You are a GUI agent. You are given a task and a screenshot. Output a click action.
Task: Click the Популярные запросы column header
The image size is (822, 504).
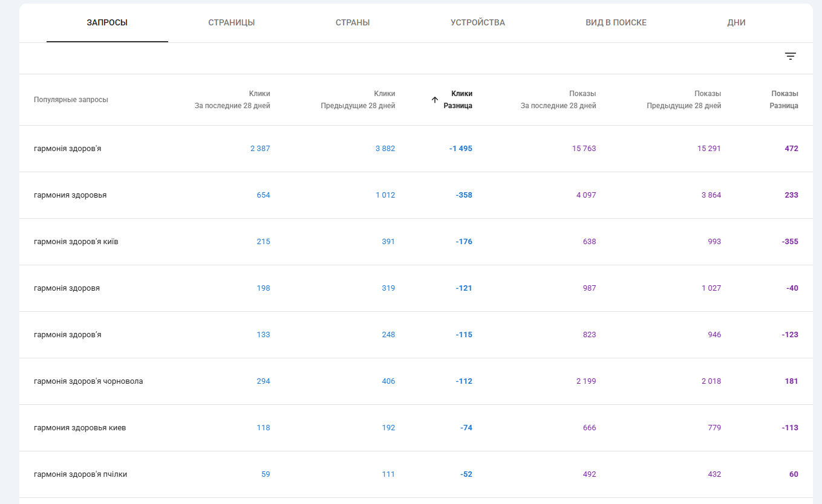71,100
